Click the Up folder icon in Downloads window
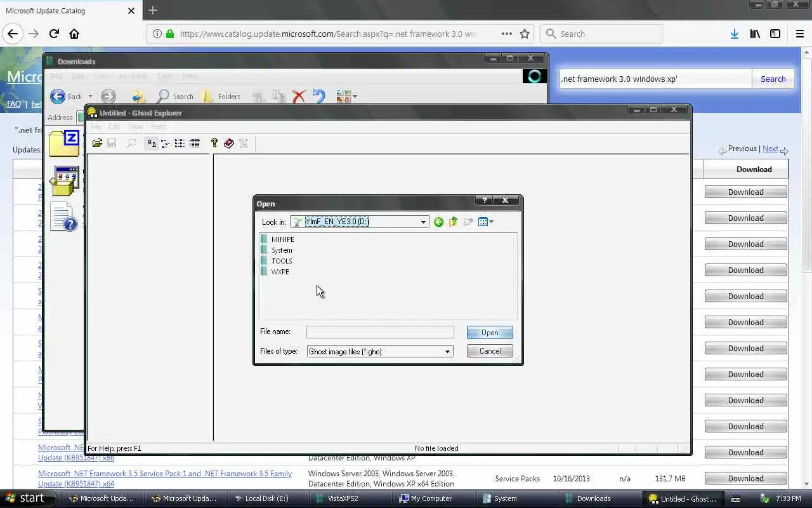The width and height of the screenshot is (812, 508). point(139,97)
